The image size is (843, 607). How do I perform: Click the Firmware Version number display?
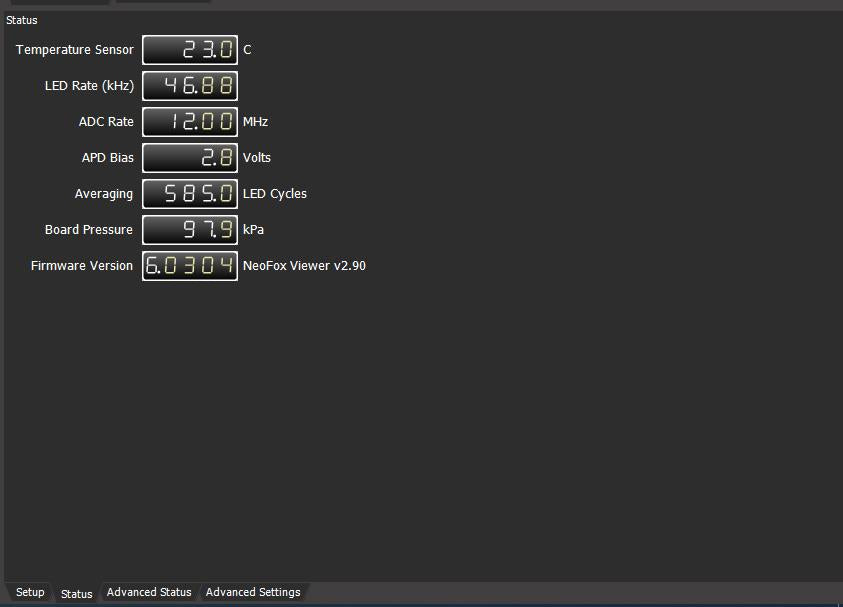tap(190, 266)
